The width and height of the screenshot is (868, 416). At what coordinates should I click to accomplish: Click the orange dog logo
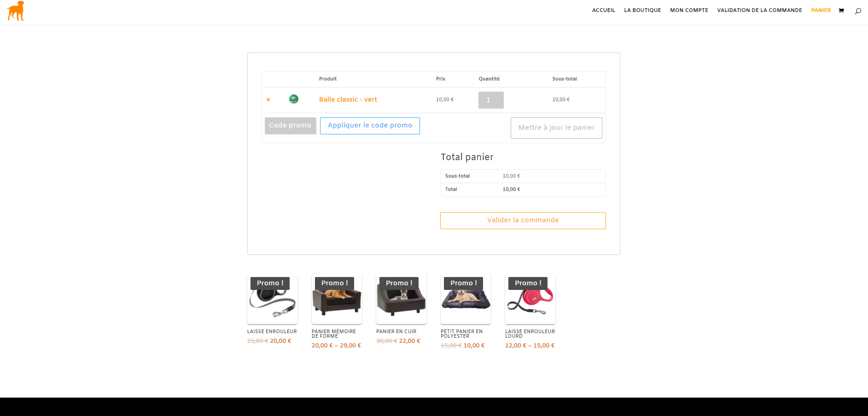pyautogui.click(x=16, y=11)
